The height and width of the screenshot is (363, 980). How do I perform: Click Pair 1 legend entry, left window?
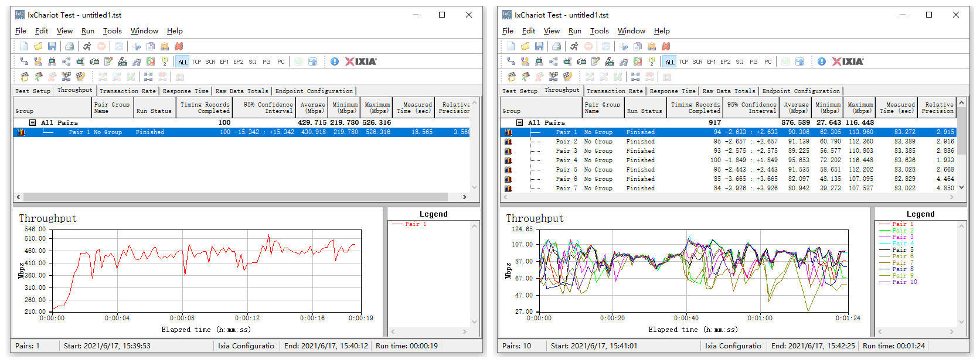[409, 224]
